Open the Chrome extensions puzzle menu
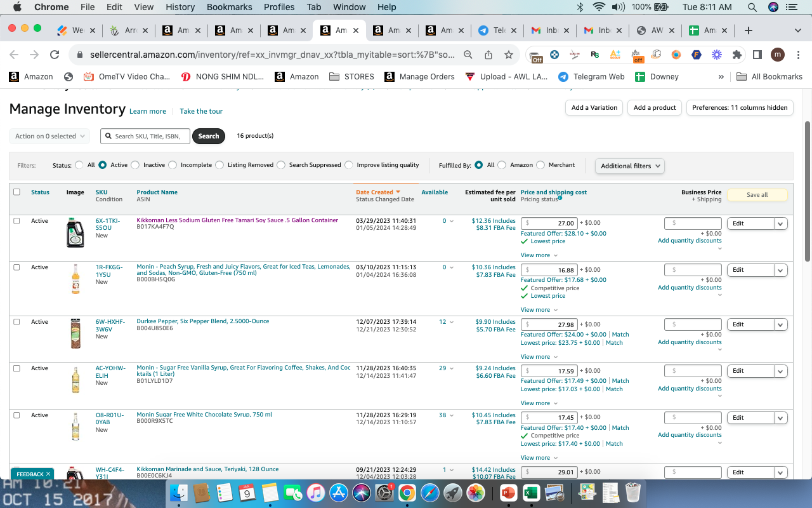Viewport: 812px width, 508px height. click(x=737, y=55)
